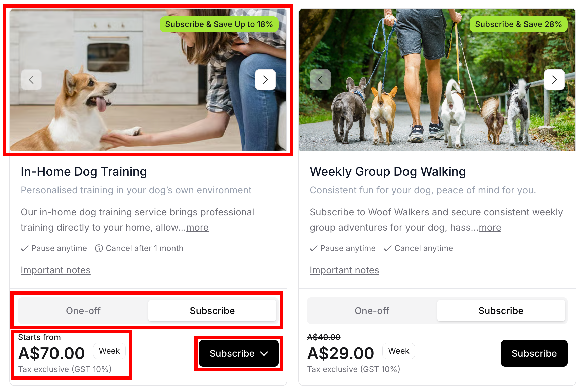Image resolution: width=583 pixels, height=392 pixels.
Task: Click the Week label next to A$70.00
Action: point(109,351)
